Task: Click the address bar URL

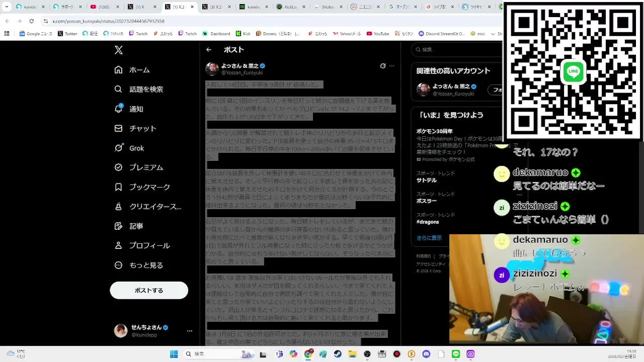Action: pyautogui.click(x=108, y=21)
